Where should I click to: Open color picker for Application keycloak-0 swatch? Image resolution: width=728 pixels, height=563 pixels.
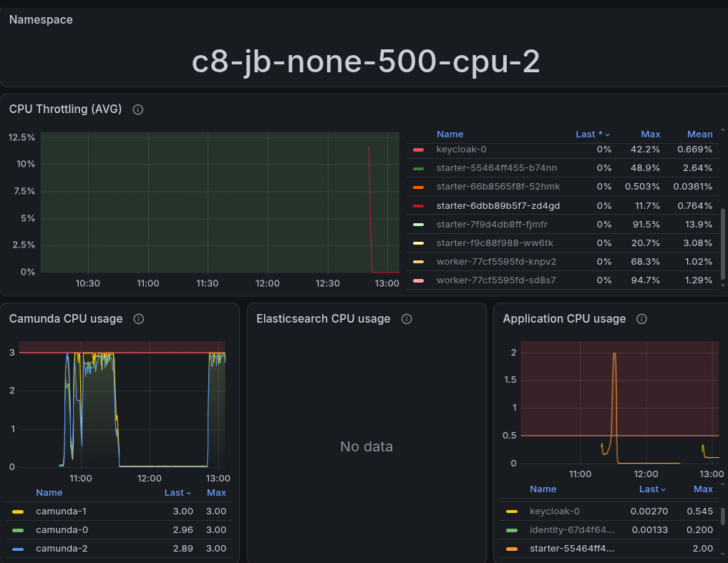click(x=512, y=511)
